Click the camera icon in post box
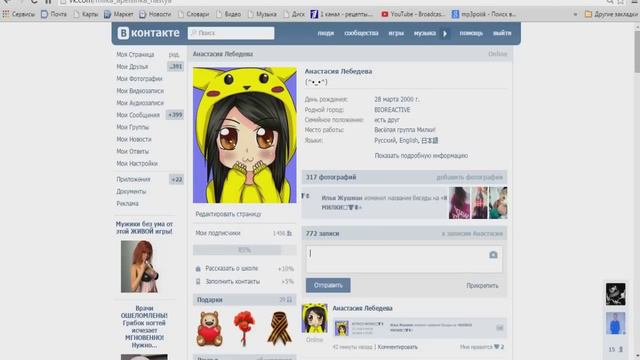Viewport: 640px width, 360px height. point(493,255)
